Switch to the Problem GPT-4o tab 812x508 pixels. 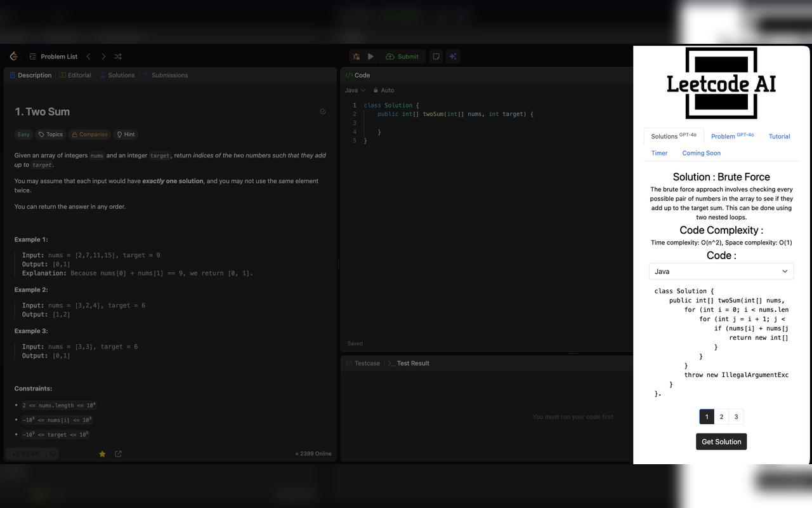pyautogui.click(x=733, y=136)
